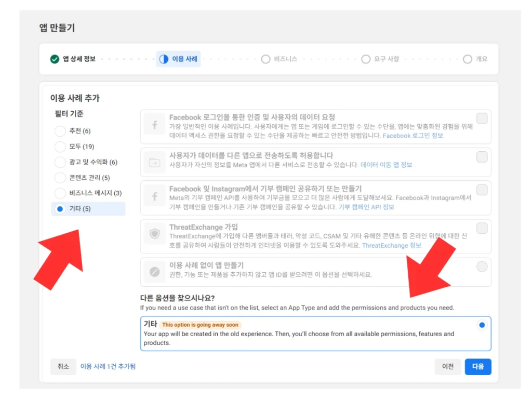Click the green checkmark for 앱 상세 정보
532x399 pixels.
(55, 59)
